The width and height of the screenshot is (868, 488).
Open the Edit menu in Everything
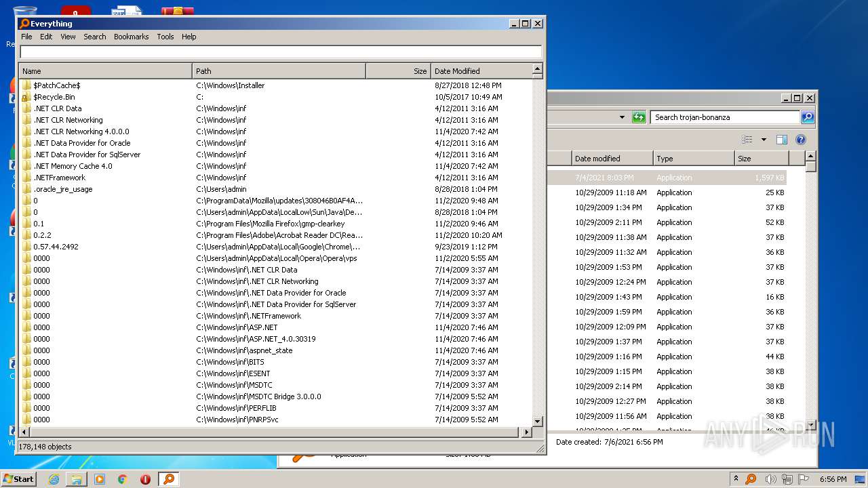(46, 37)
